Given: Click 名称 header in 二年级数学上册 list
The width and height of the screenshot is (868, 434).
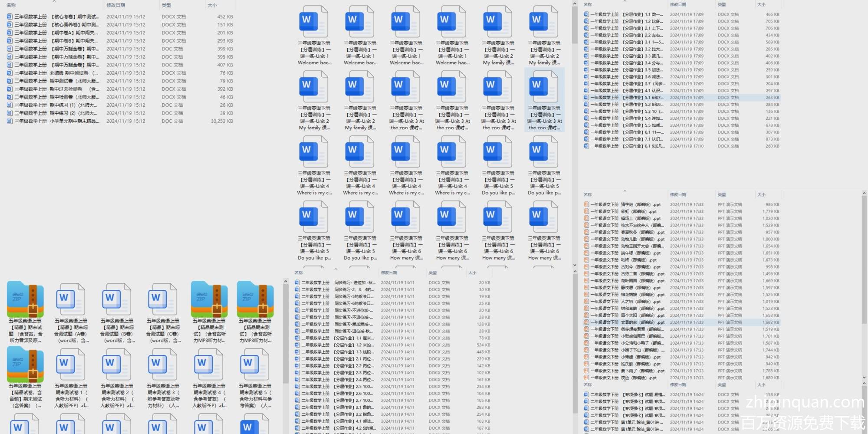Looking at the screenshot, I should click(299, 273).
